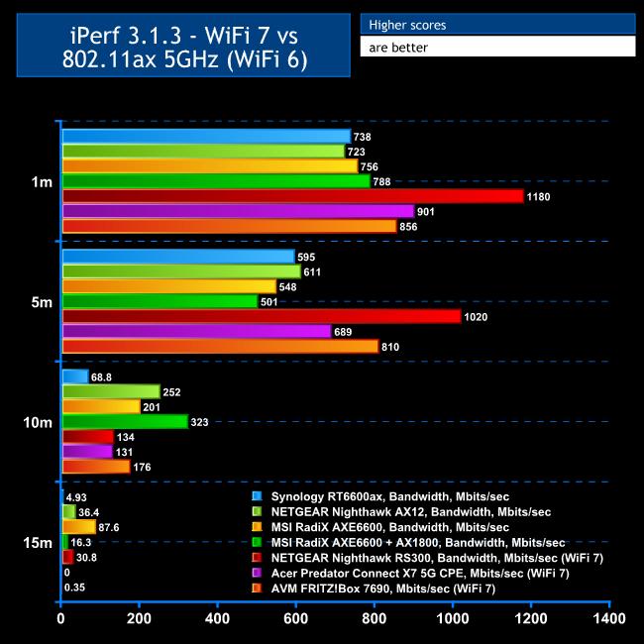Click the MSI RadiX AXE6600 + AX1800 legend swatch
Viewport: 644px width, 644px height.
click(257, 542)
